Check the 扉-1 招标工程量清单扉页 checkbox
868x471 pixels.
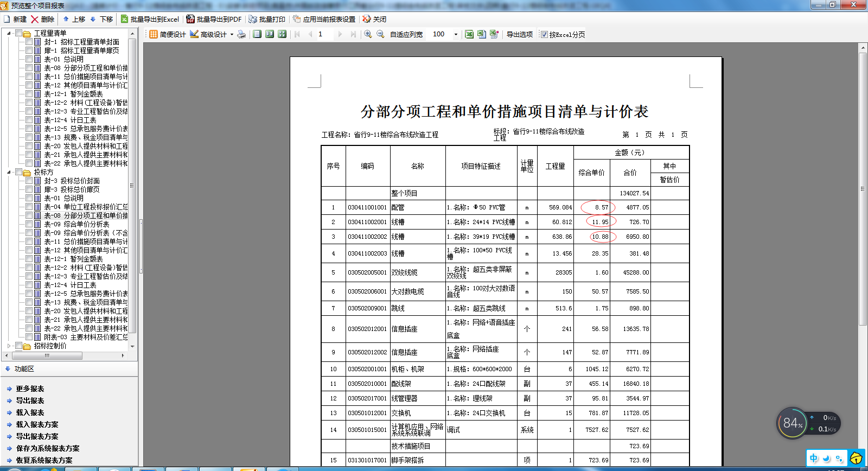[29, 50]
